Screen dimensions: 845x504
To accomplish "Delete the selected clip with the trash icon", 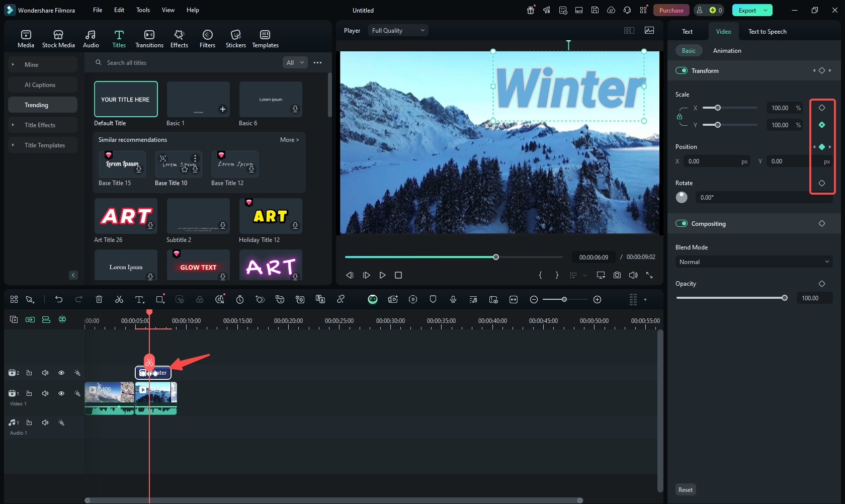I will click(99, 299).
